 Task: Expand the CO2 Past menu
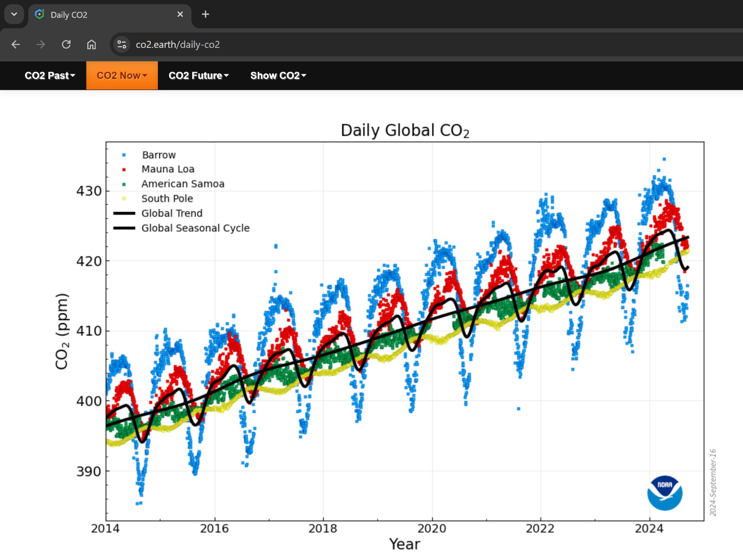[x=50, y=76]
